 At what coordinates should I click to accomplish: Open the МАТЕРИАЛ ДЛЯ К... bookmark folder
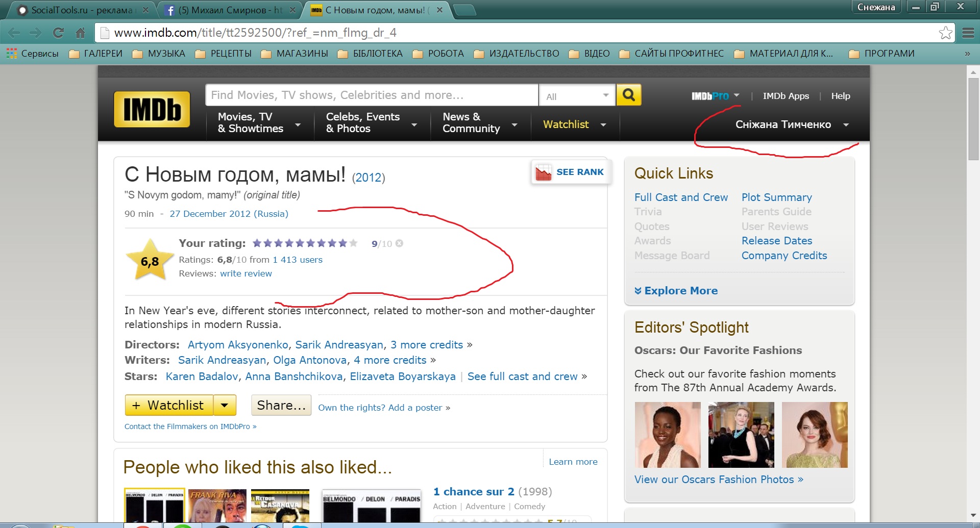(783, 54)
